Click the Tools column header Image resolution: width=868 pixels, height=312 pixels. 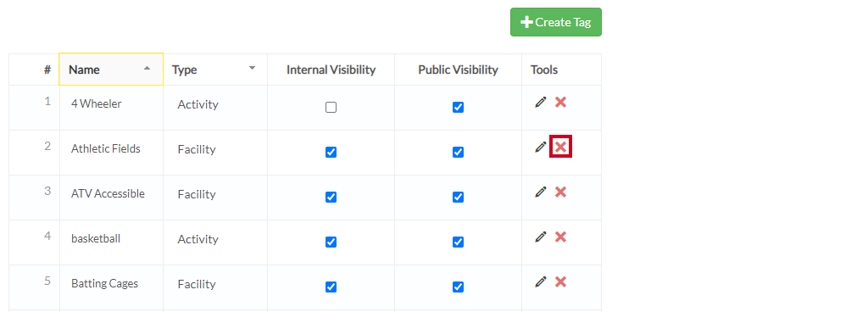point(561,70)
